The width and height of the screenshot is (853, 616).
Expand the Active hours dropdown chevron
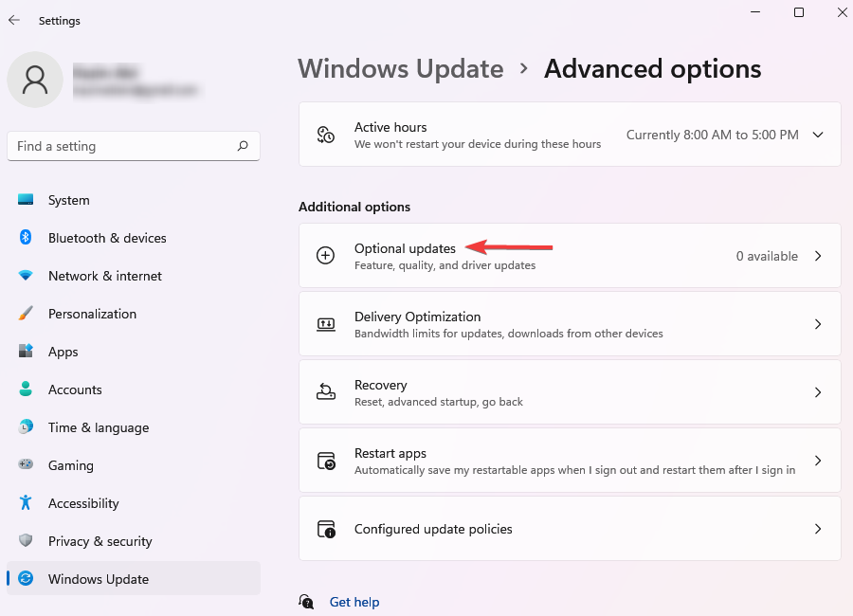818,135
